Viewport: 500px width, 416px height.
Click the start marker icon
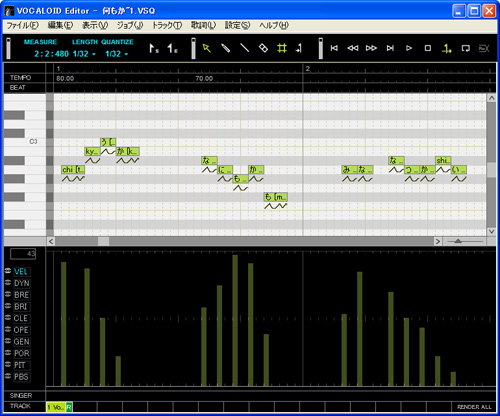[154, 49]
